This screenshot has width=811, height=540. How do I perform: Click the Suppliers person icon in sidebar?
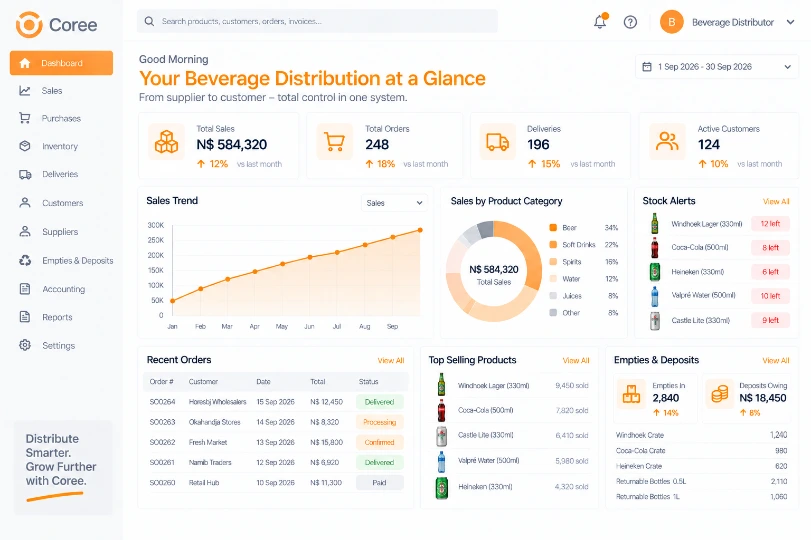25,231
